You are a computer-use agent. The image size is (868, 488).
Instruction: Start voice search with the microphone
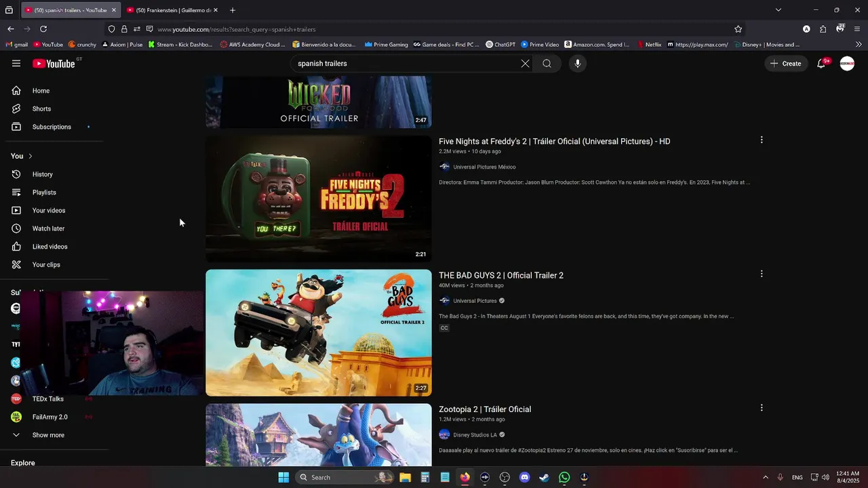point(578,64)
